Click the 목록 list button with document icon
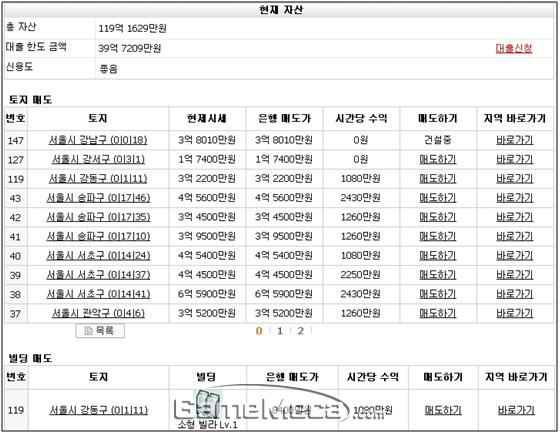The width and height of the screenshot is (560, 433). [100, 331]
